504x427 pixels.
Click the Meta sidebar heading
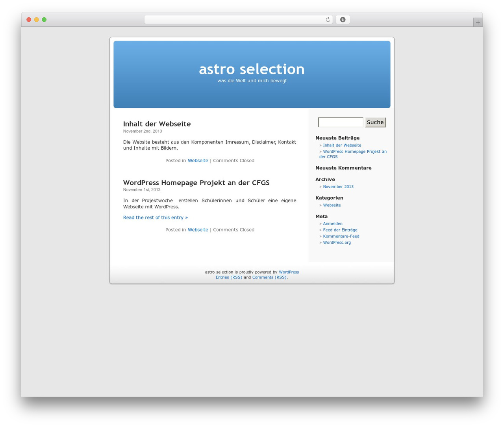[321, 216]
